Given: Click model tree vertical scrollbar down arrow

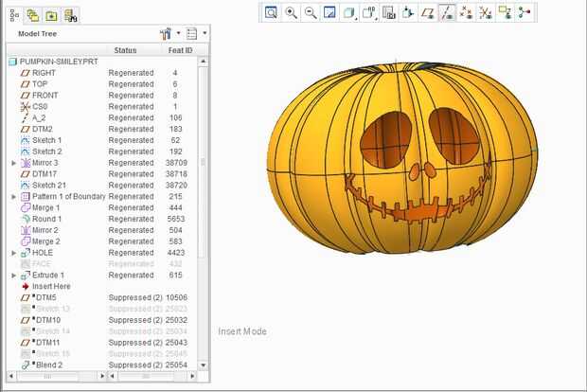Looking at the screenshot, I should (x=204, y=365).
